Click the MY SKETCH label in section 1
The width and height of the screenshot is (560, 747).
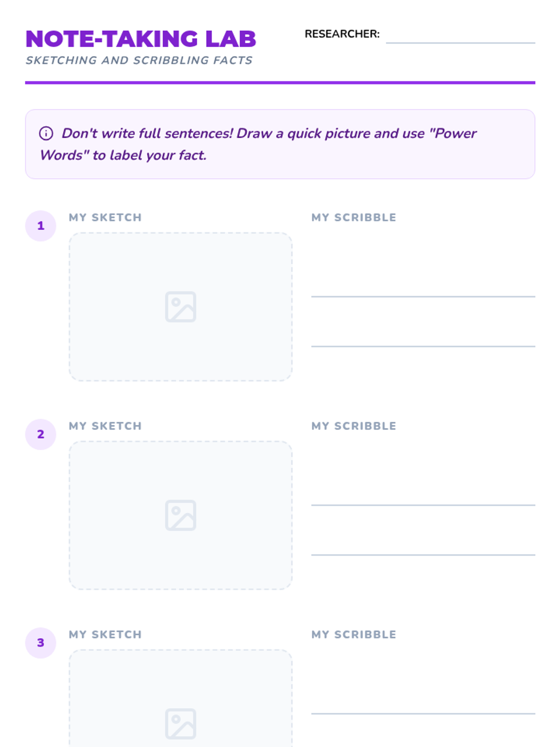(105, 218)
